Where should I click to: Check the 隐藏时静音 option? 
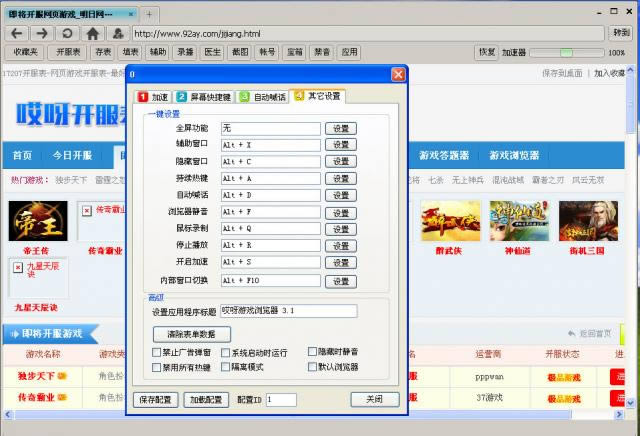312,353
